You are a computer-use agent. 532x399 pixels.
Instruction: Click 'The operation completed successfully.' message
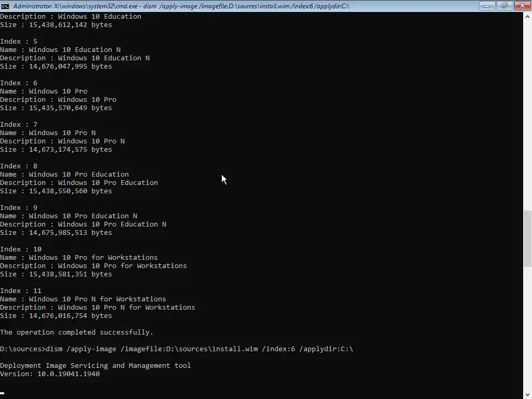77,332
